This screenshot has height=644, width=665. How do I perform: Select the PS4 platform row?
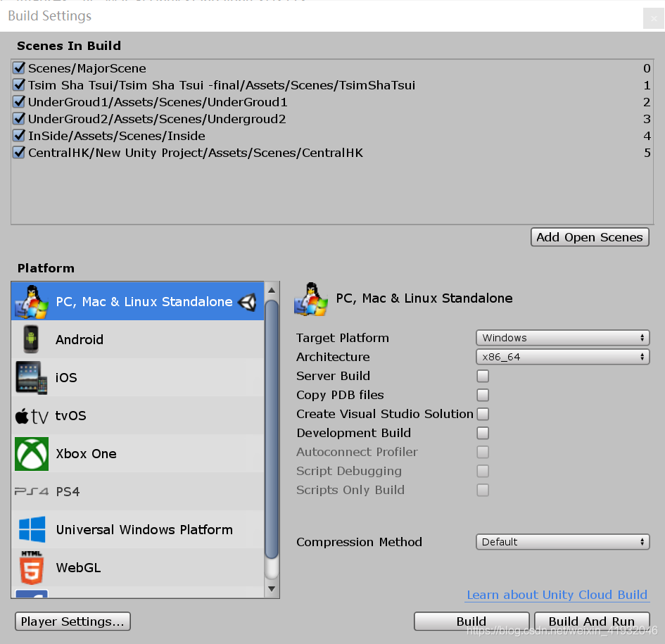click(x=137, y=491)
